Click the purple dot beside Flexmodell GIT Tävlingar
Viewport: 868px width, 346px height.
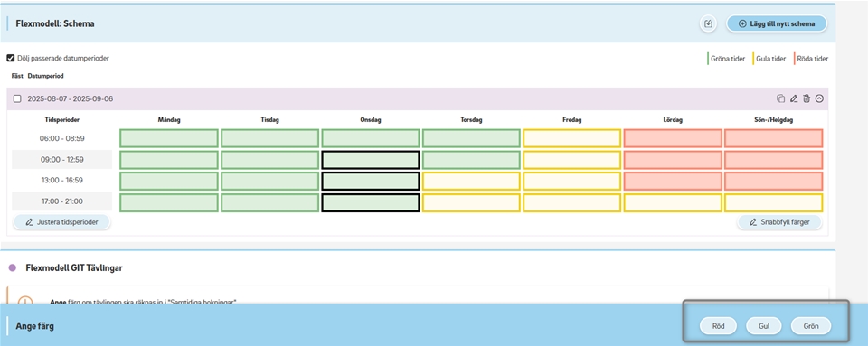point(13,268)
